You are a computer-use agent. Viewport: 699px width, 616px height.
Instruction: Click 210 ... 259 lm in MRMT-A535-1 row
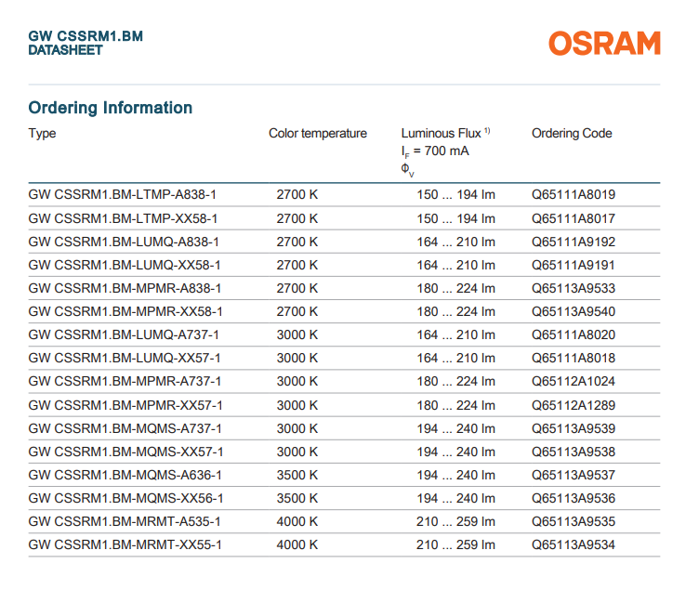(455, 521)
